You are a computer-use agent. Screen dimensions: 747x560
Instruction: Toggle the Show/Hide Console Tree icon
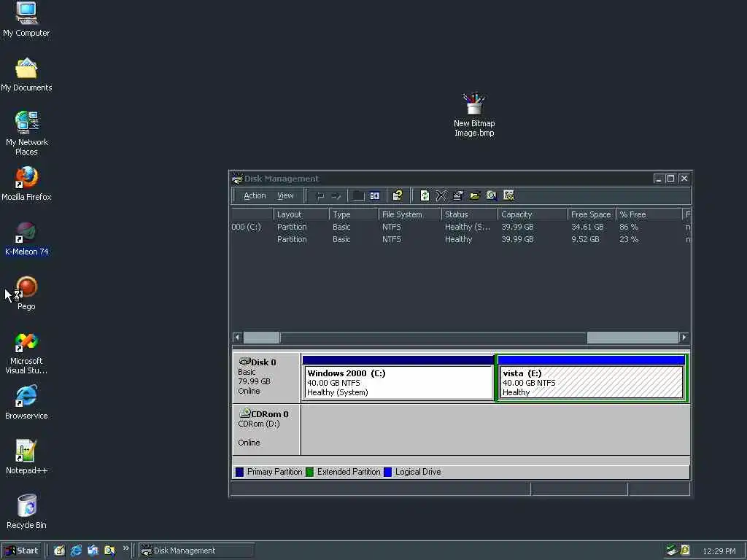tap(375, 195)
